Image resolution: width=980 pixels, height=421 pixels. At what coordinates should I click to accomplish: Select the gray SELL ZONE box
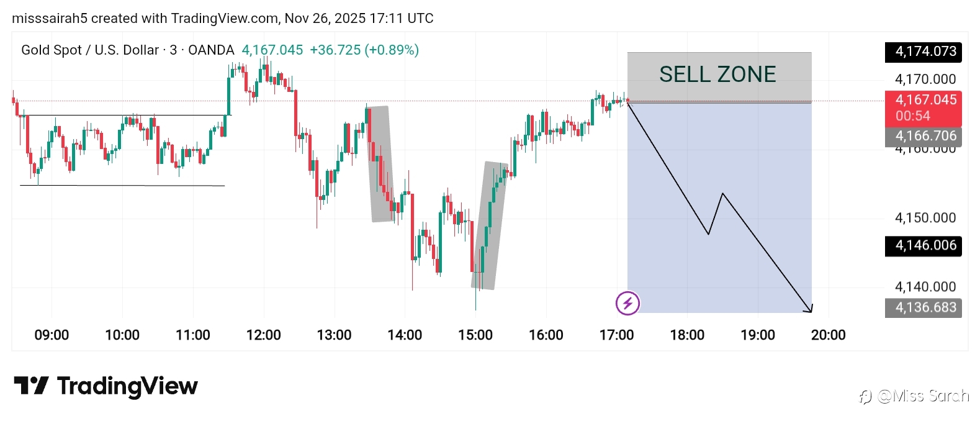pyautogui.click(x=719, y=76)
